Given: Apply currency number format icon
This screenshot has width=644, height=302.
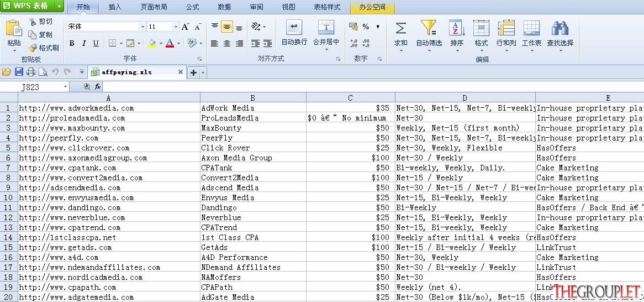Looking at the screenshot, I should (x=353, y=27).
